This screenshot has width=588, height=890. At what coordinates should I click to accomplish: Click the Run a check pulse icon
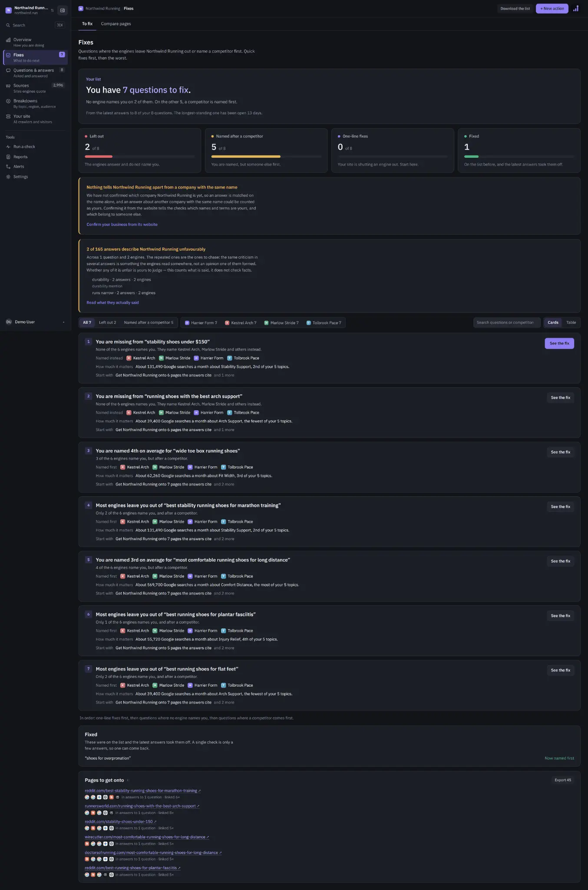coord(8,147)
